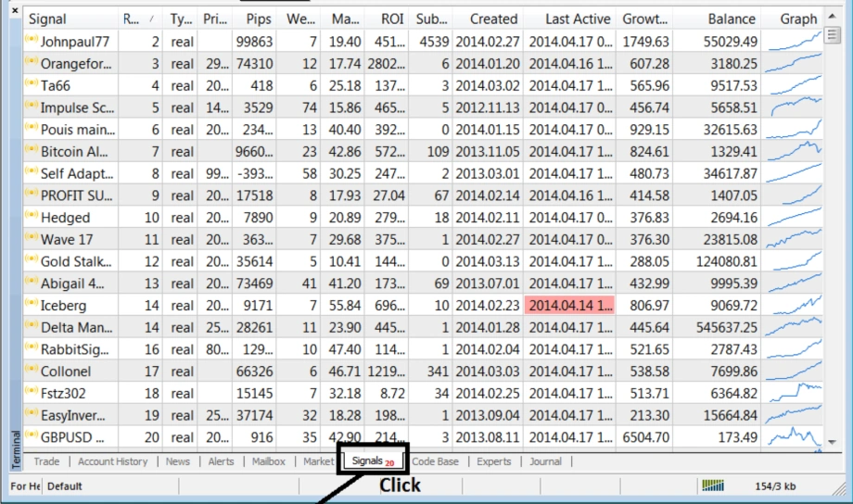Image resolution: width=853 pixels, height=504 pixels.
Task: Go to the Code Base tab
Action: pyautogui.click(x=435, y=461)
